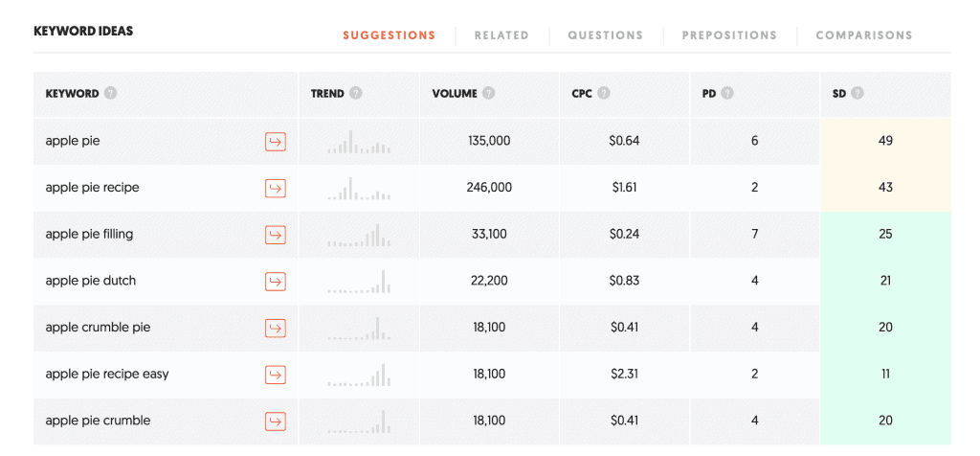Click the SD score 25 cell
The image size is (980, 456).
(x=885, y=235)
